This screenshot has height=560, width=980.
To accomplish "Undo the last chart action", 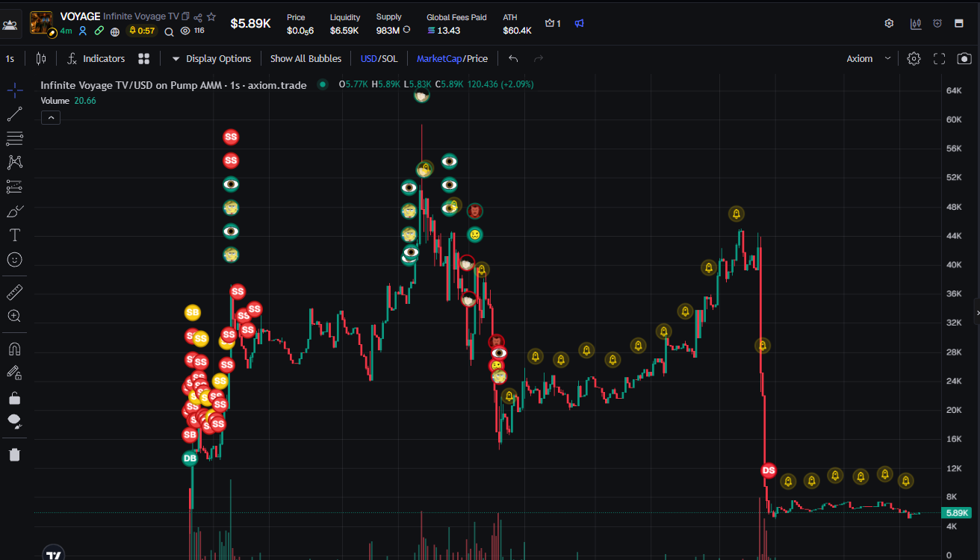I will click(513, 58).
